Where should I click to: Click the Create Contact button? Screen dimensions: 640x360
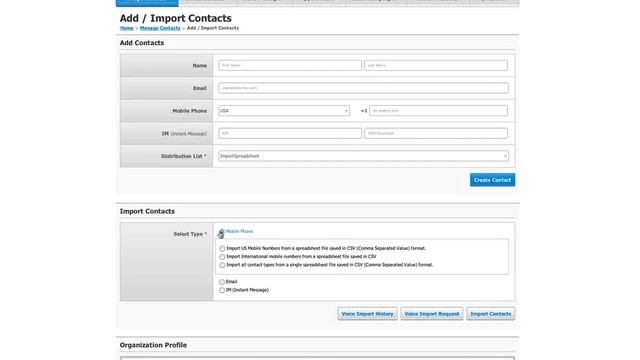click(x=492, y=180)
